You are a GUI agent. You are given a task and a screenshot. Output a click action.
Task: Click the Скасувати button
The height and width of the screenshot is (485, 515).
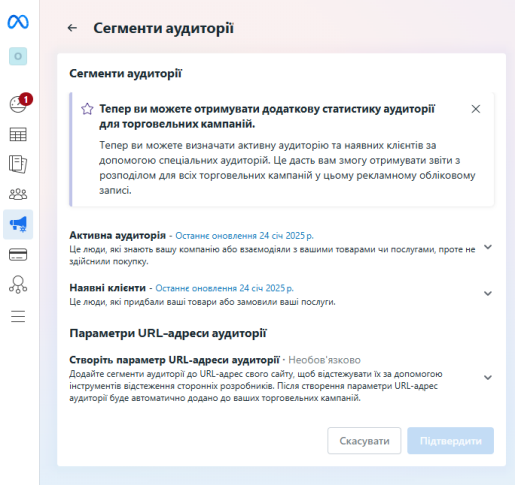point(364,441)
